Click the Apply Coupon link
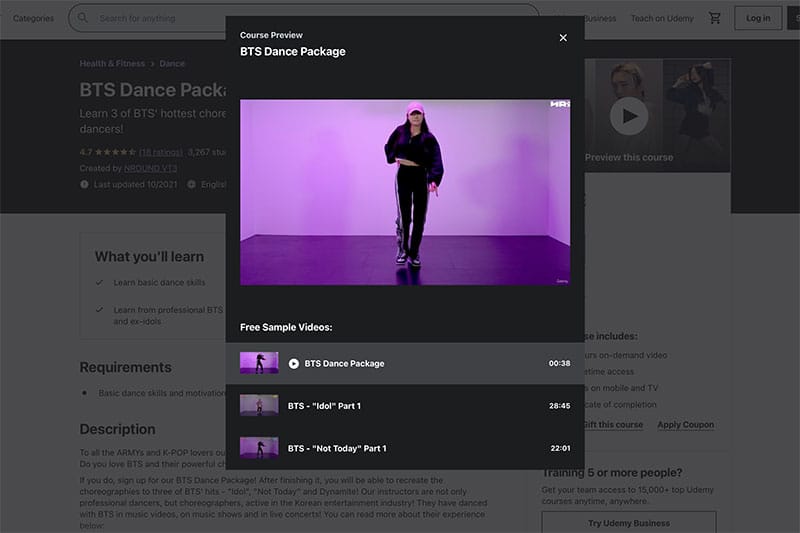Viewport: 800px width, 533px height. tap(685, 425)
